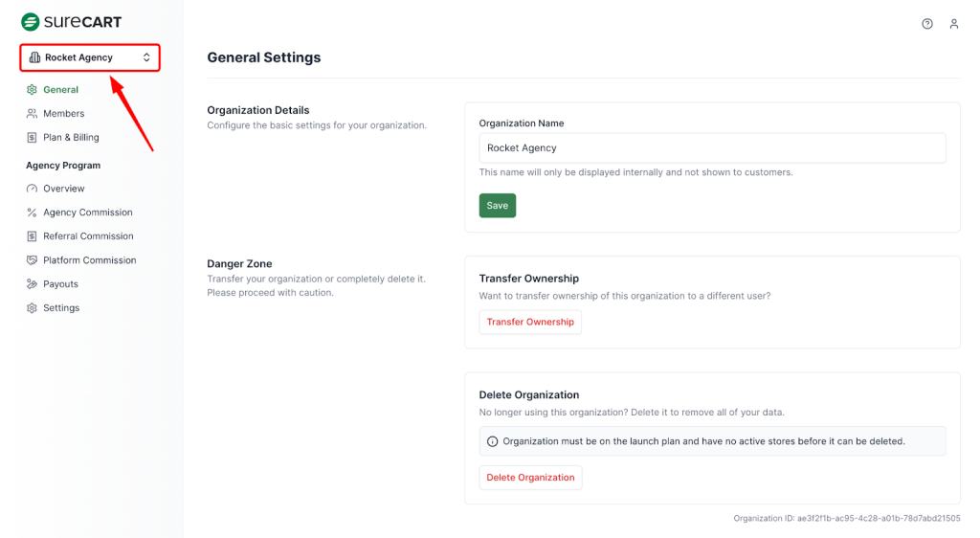Viewport: 980px width, 538px height.
Task: Navigate to Members section
Action: [x=63, y=114]
